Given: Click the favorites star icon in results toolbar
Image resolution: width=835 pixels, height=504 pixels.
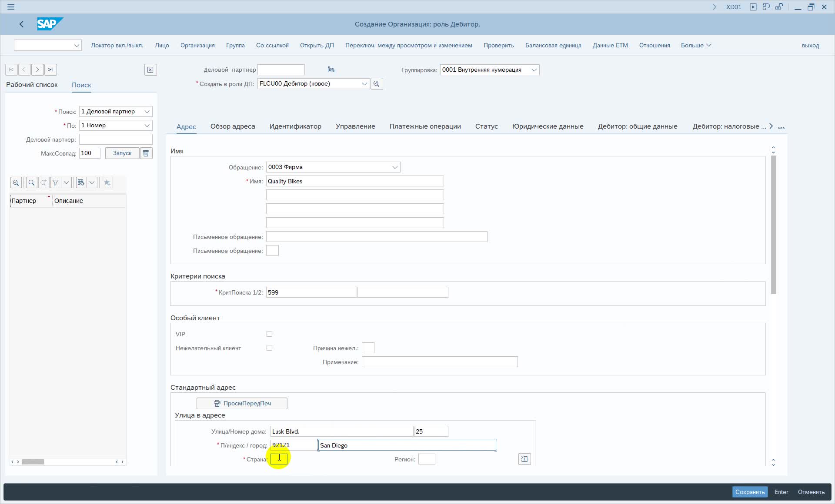Looking at the screenshot, I should [107, 183].
